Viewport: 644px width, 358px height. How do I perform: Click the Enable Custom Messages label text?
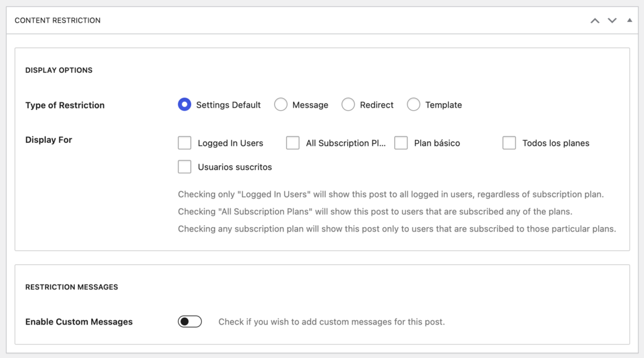pyautogui.click(x=79, y=322)
